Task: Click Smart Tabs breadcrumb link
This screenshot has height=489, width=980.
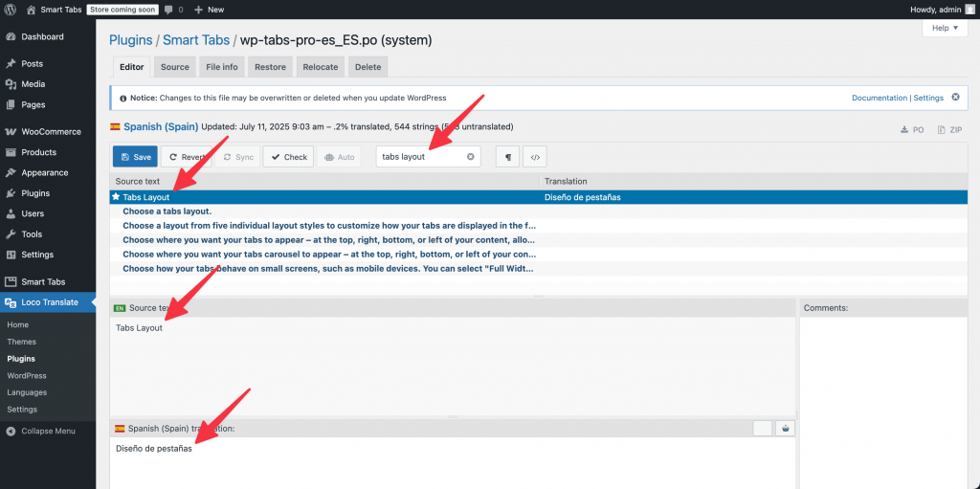Action: (196, 40)
